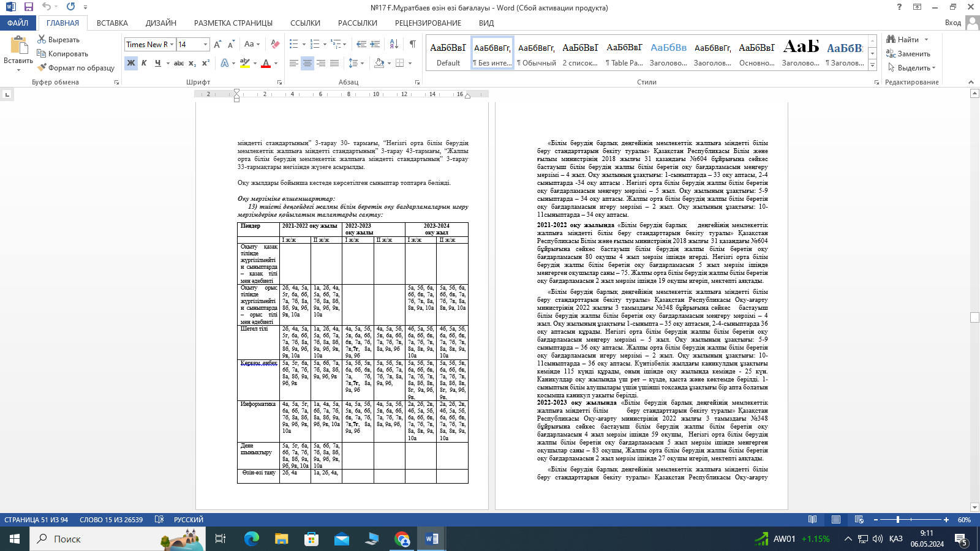Image resolution: width=980 pixels, height=551 pixels.
Task: Click the yellow text highlight color button
Action: pos(245,63)
